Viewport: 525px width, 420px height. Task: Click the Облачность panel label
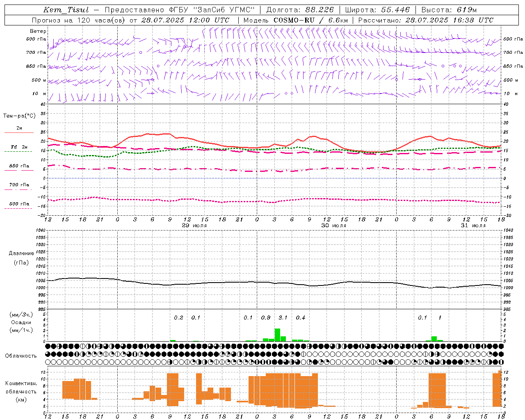click(x=21, y=356)
